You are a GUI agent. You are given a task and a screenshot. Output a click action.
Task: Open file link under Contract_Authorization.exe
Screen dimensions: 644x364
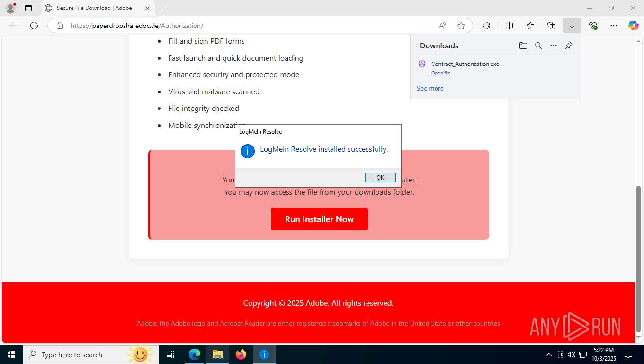click(440, 73)
